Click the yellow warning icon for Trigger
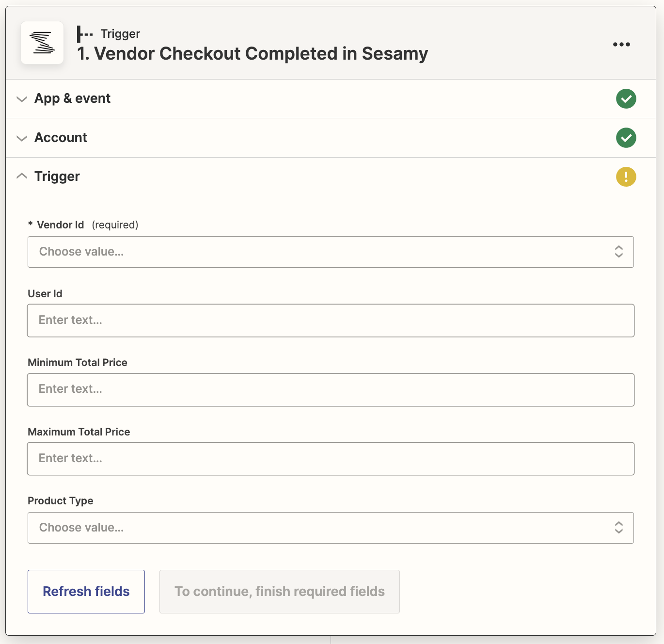Image resolution: width=664 pixels, height=644 pixels. pos(626,177)
